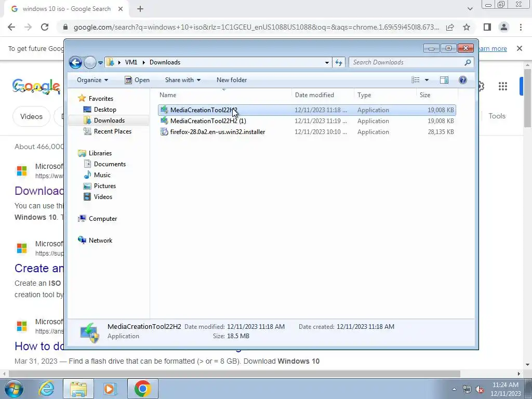This screenshot has height=399, width=532.
Task: Go back using Explorer's blue back arrow
Action: click(x=75, y=62)
